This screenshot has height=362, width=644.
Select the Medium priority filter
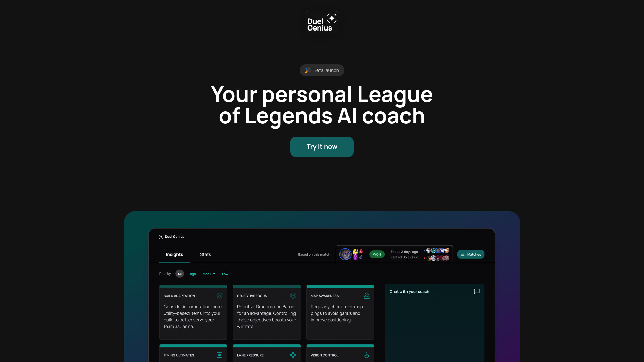209,274
